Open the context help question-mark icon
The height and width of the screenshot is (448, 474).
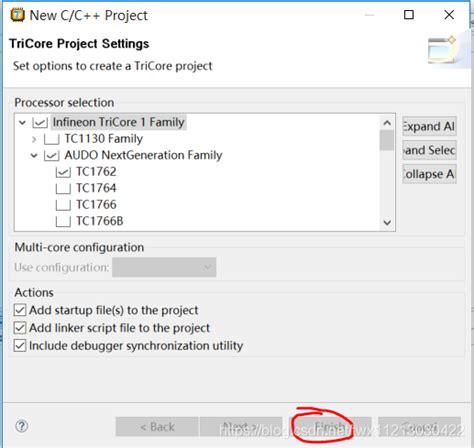22,426
